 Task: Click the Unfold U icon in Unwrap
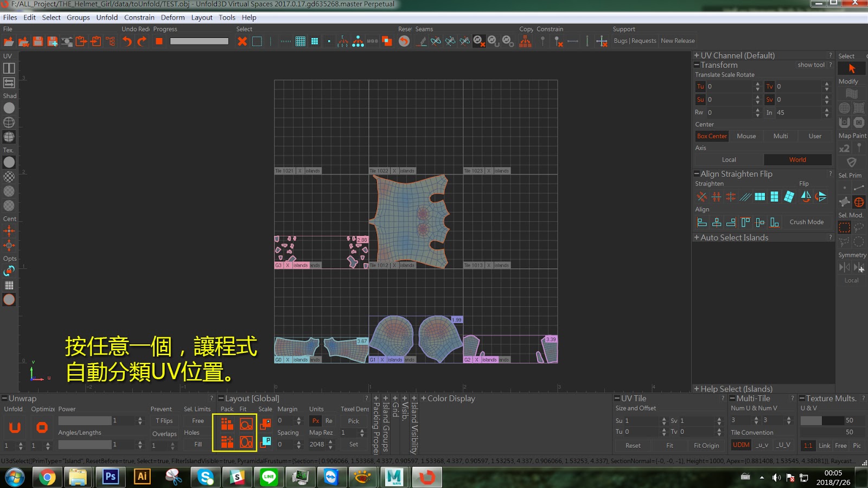(x=15, y=427)
